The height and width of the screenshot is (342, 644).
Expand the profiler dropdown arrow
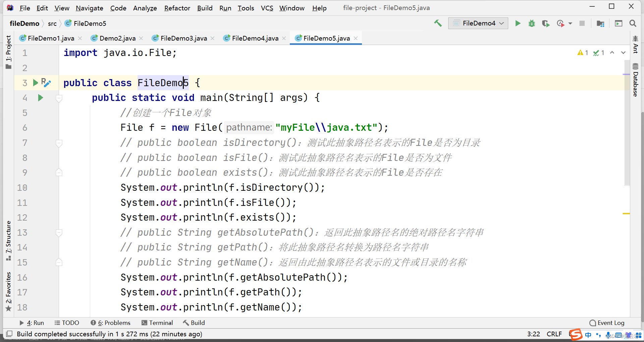click(570, 23)
